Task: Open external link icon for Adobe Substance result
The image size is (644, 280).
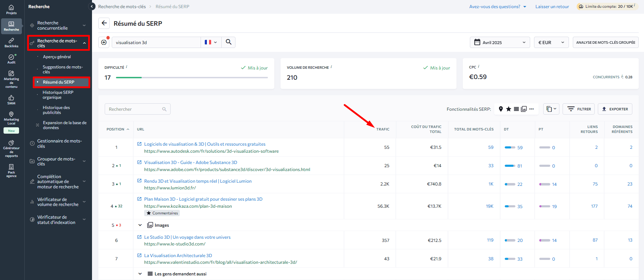Action: pos(139,162)
